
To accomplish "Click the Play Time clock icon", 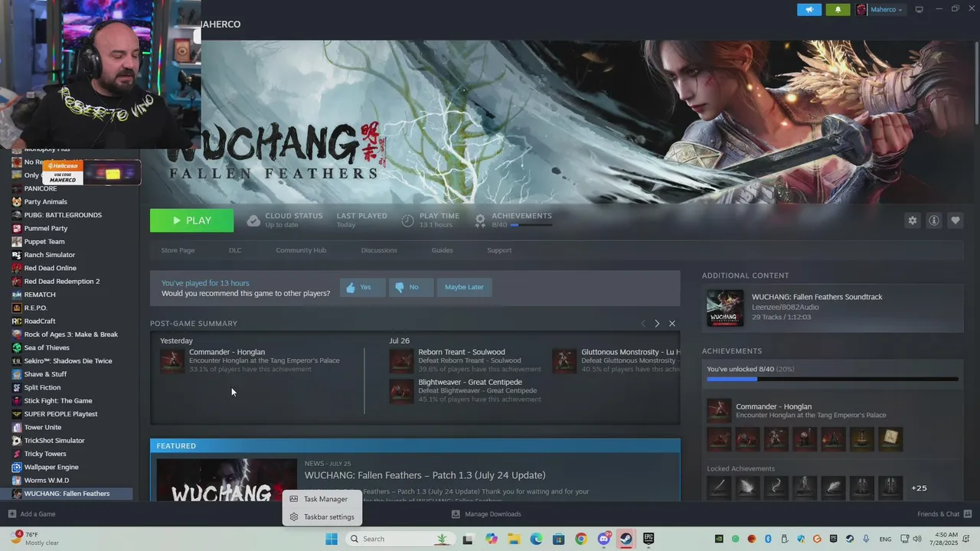I will 407,220.
